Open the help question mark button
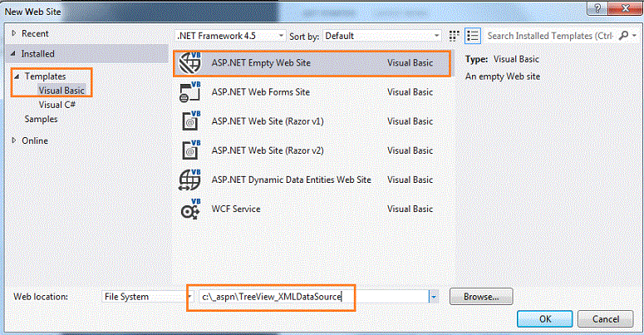This screenshot has height=335, width=644. click(597, 7)
